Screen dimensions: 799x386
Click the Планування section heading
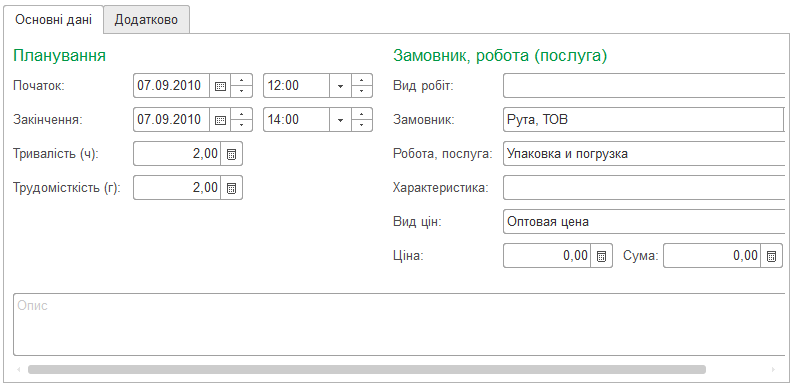60,56
